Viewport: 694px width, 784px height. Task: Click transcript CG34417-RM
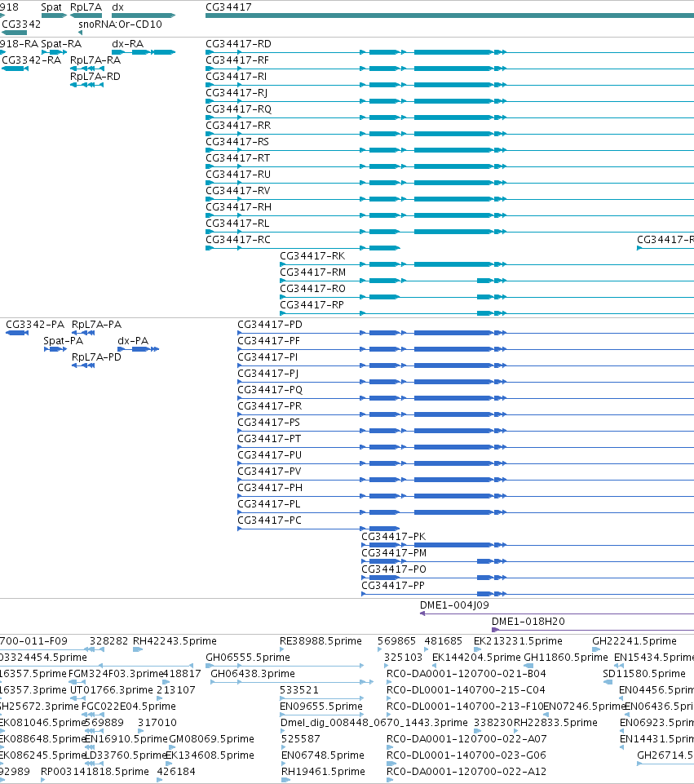pyautogui.click(x=313, y=272)
